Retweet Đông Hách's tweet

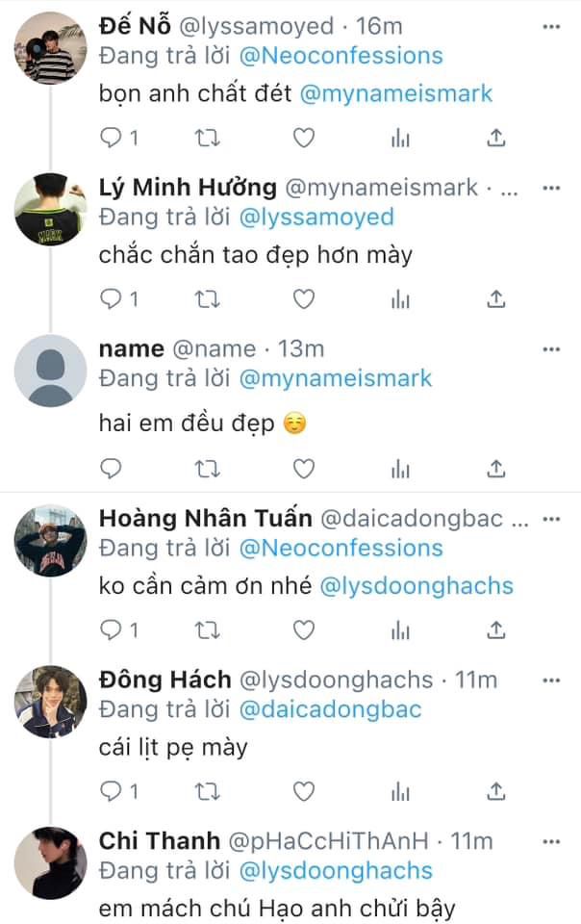(208, 792)
